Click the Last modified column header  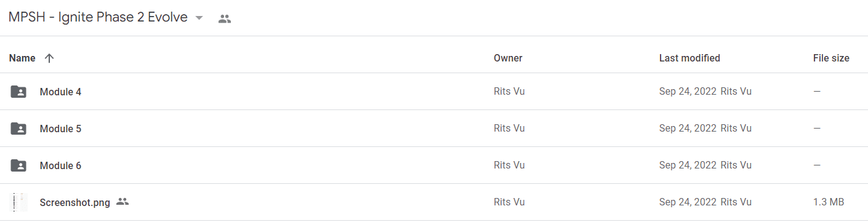[x=689, y=58]
